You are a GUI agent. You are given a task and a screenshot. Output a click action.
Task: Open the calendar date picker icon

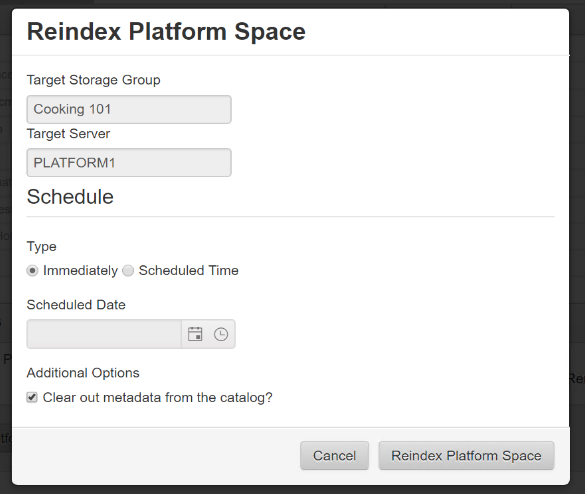[195, 334]
